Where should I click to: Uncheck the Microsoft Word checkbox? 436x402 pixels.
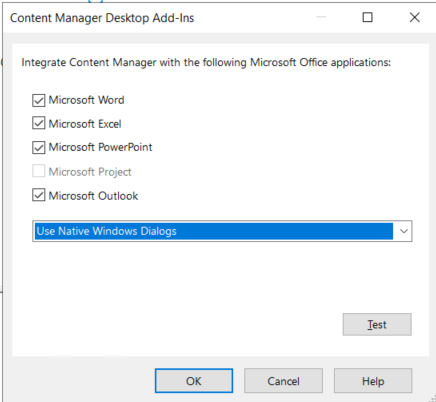click(39, 100)
